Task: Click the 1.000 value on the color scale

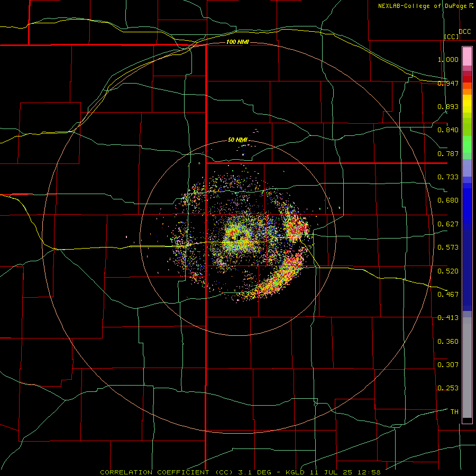Action: tap(448, 59)
